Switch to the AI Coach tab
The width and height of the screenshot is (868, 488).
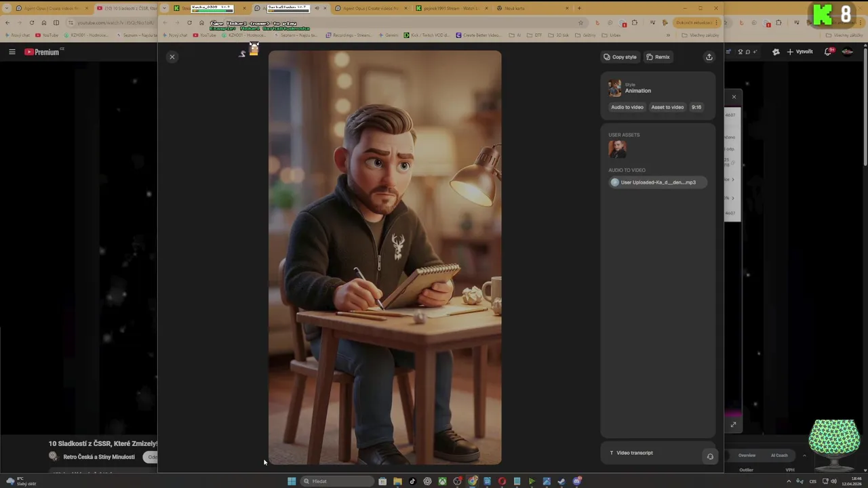click(779, 455)
